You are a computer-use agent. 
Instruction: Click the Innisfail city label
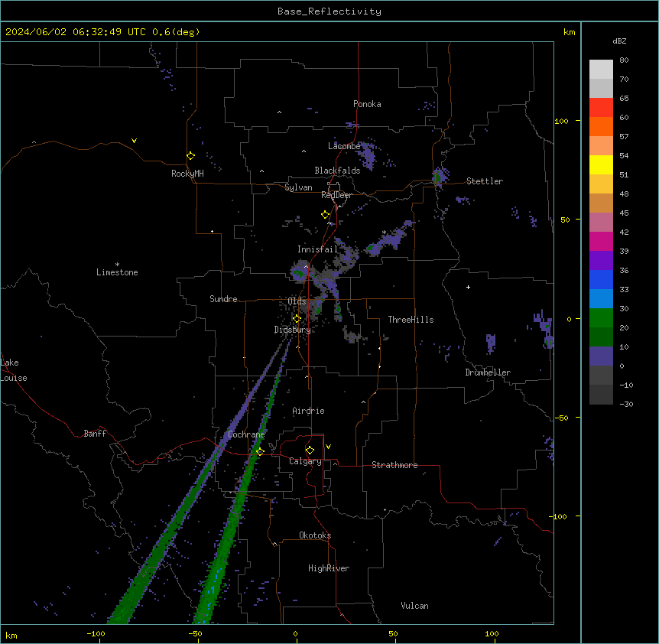tap(317, 249)
